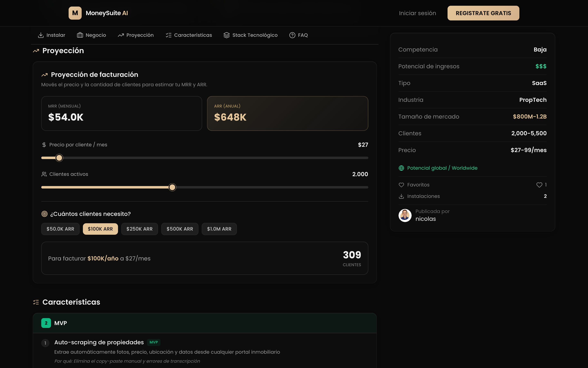Click the 309 CLIENTES result value
This screenshot has width=588, height=368.
(352, 258)
